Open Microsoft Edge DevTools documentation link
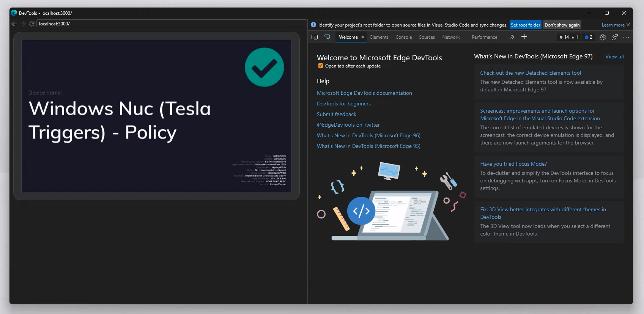 [364, 93]
